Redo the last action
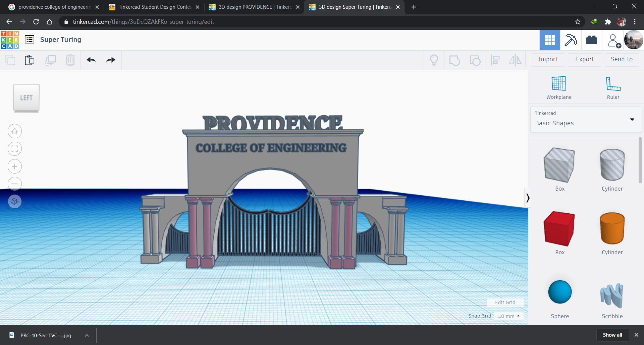This screenshot has height=345, width=644. (111, 60)
